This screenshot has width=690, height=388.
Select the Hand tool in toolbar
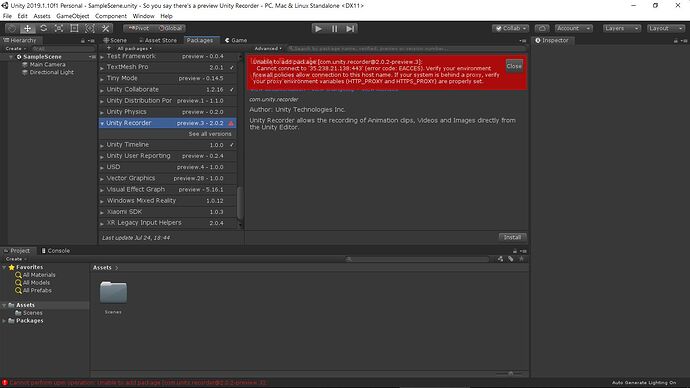click(12, 28)
